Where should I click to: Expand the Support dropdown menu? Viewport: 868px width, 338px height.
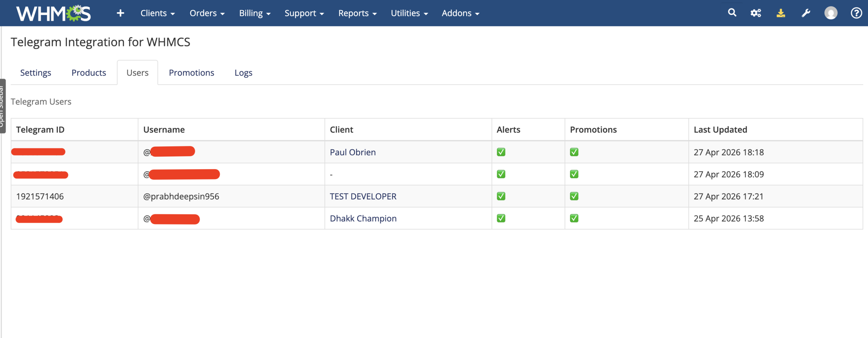304,13
